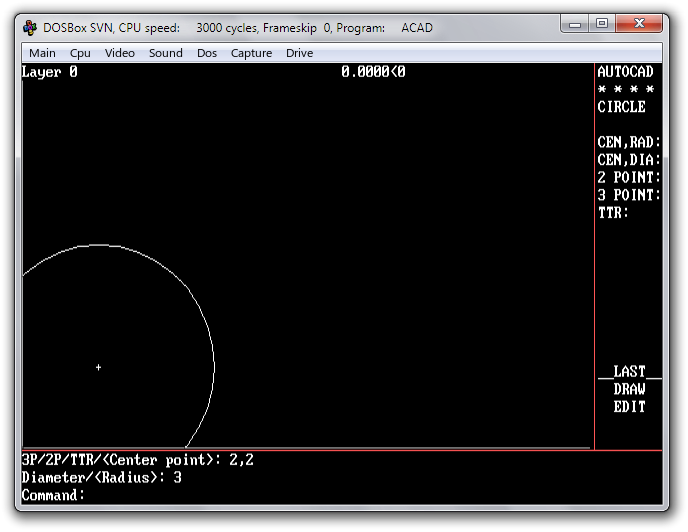Open EDIT side menu

[x=630, y=407]
